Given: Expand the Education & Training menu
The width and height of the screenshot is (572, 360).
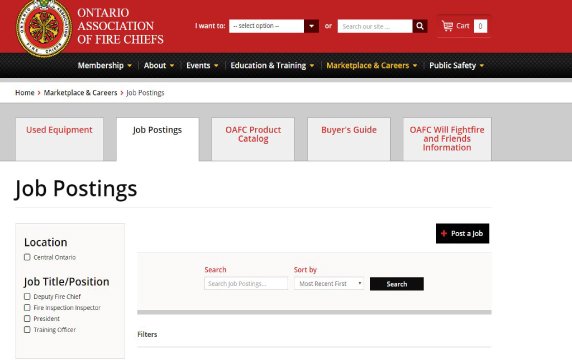Looking at the screenshot, I should [272, 66].
